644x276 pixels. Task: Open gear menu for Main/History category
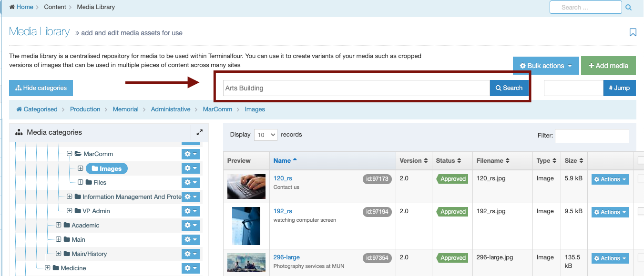(x=190, y=254)
